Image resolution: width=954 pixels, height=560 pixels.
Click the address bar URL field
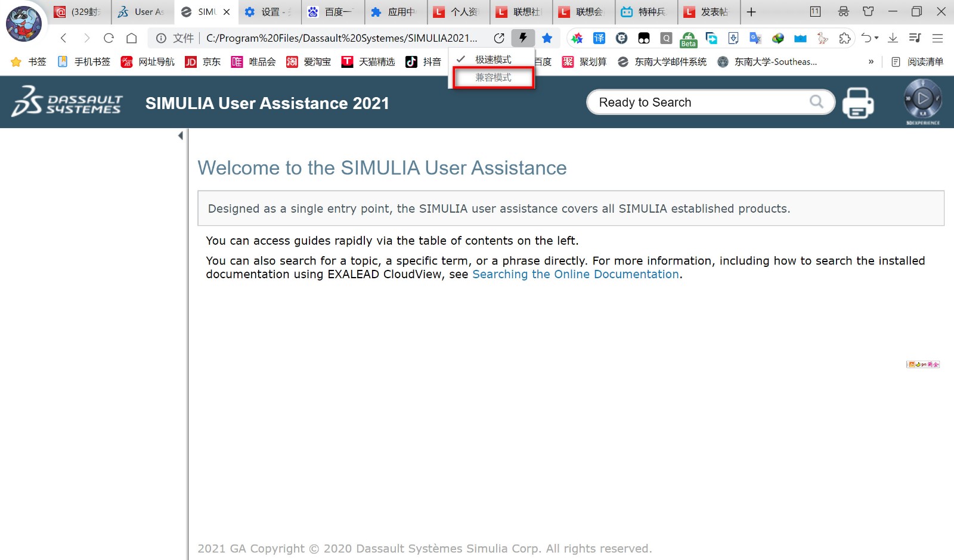point(342,38)
